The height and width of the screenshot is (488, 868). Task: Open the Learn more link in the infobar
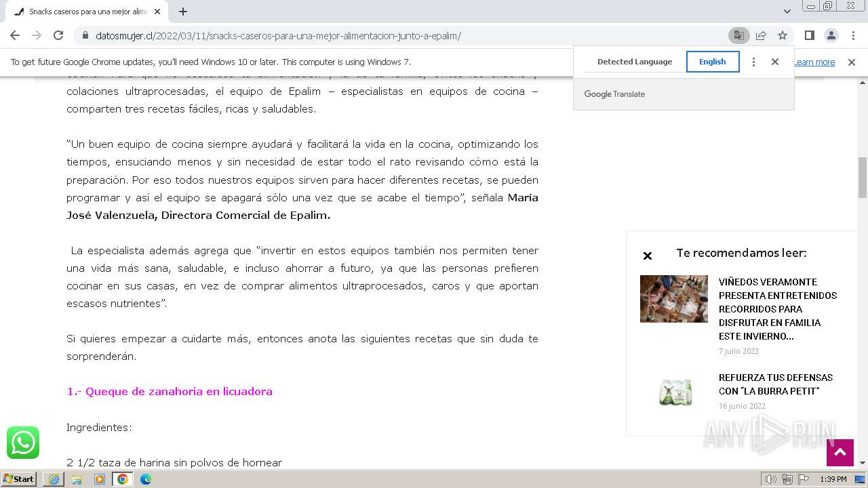(x=814, y=62)
